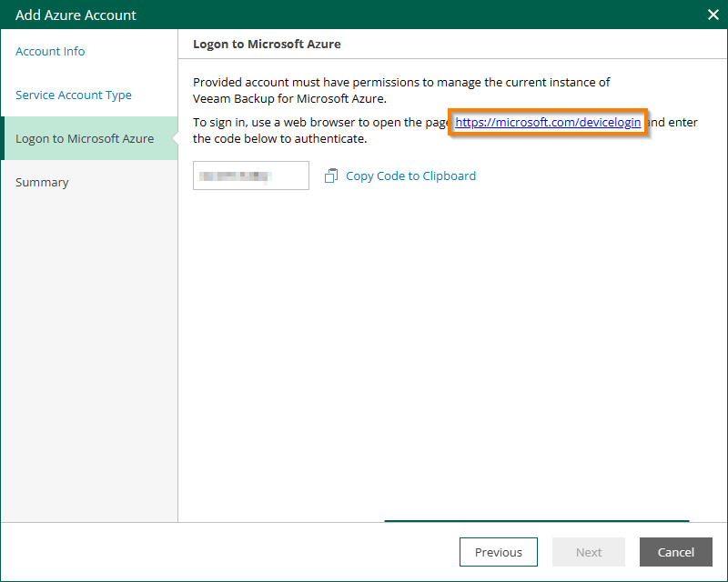Go to the Account Info step
The height and width of the screenshot is (582, 728).
tap(50, 51)
